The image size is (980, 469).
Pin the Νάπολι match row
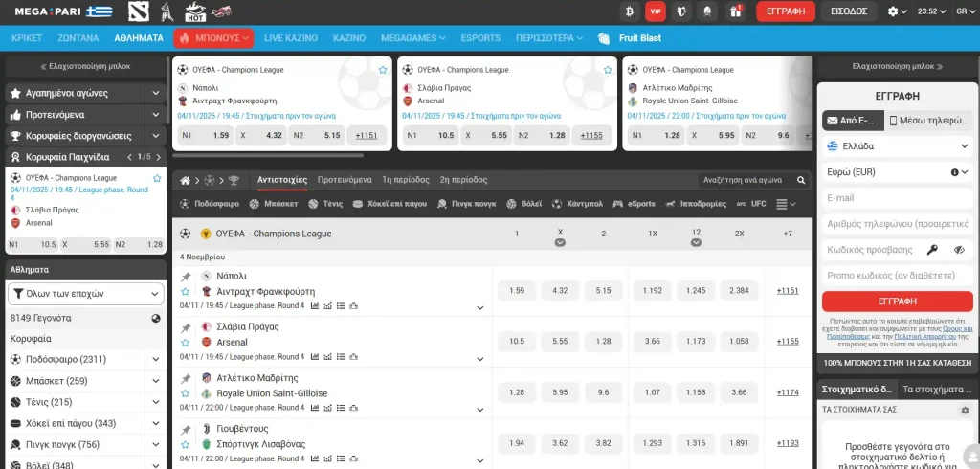(x=186, y=277)
